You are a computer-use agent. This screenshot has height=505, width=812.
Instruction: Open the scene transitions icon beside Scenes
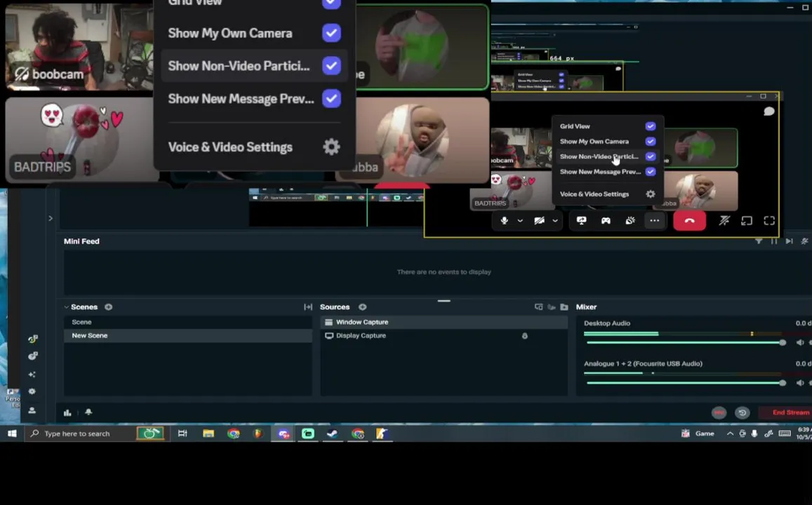click(x=308, y=307)
